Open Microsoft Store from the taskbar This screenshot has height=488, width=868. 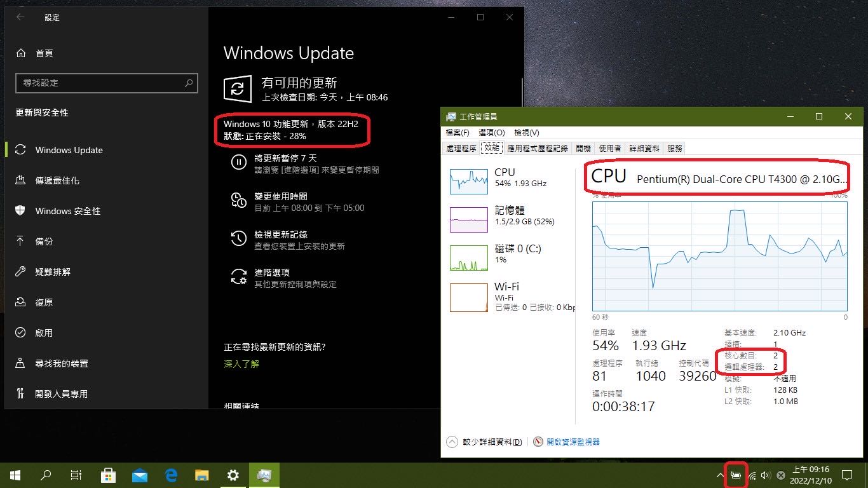coord(108,475)
